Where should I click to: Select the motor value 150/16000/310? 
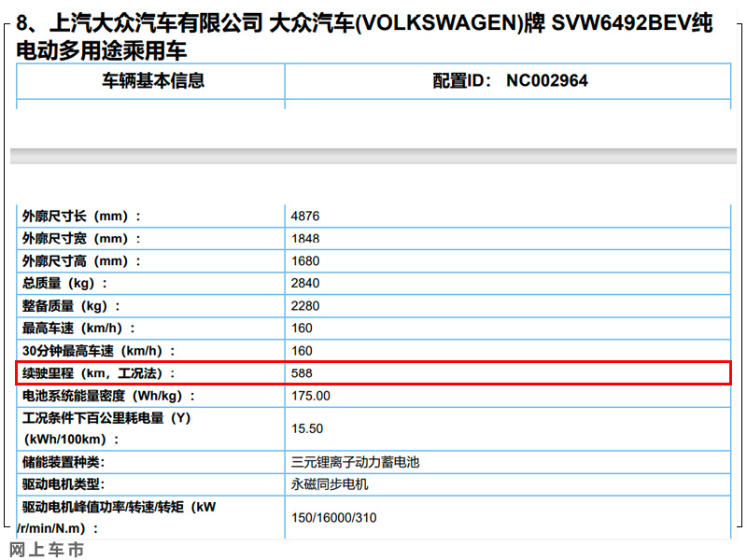[334, 518]
